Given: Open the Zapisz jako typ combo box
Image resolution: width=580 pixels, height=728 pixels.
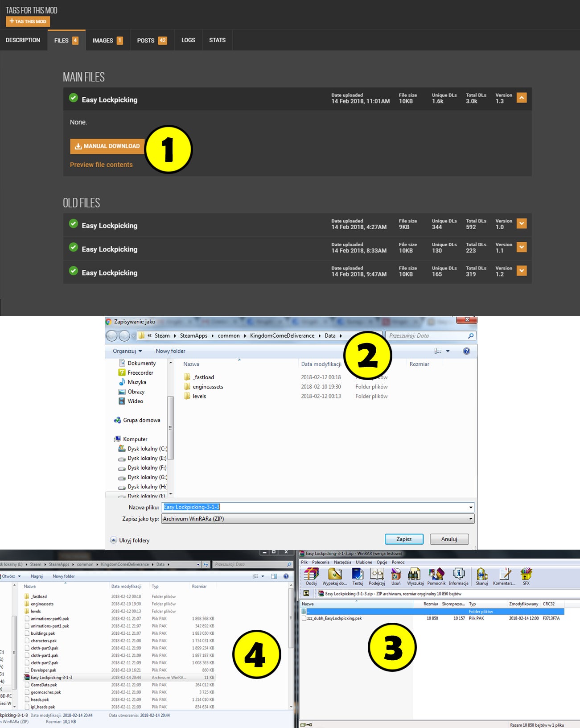Looking at the screenshot, I should 318,519.
